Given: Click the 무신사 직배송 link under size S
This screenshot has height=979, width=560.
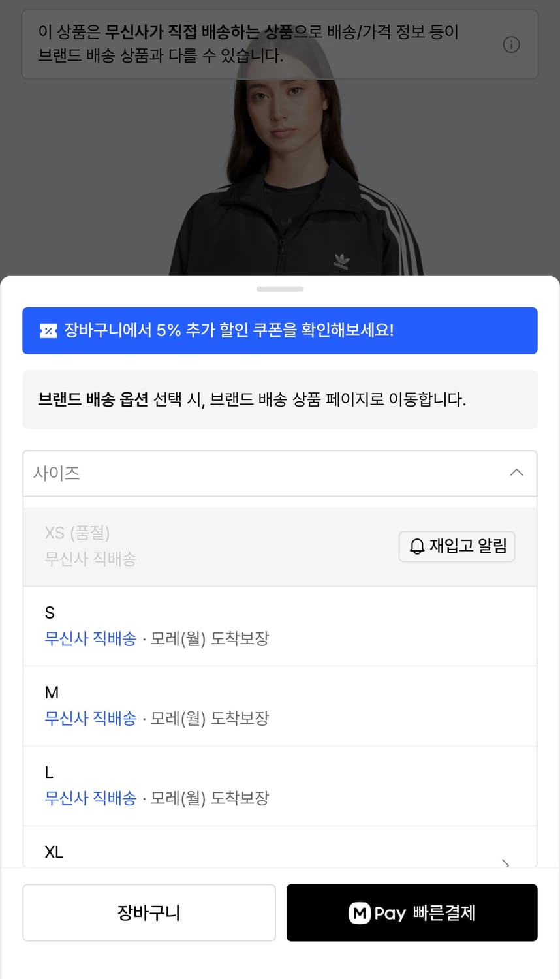Looking at the screenshot, I should 90,639.
